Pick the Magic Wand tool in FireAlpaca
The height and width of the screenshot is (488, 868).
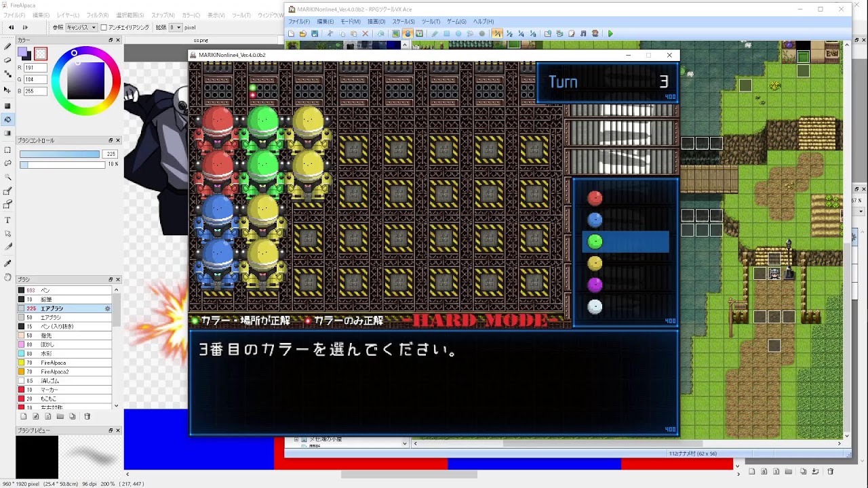pyautogui.click(x=7, y=177)
